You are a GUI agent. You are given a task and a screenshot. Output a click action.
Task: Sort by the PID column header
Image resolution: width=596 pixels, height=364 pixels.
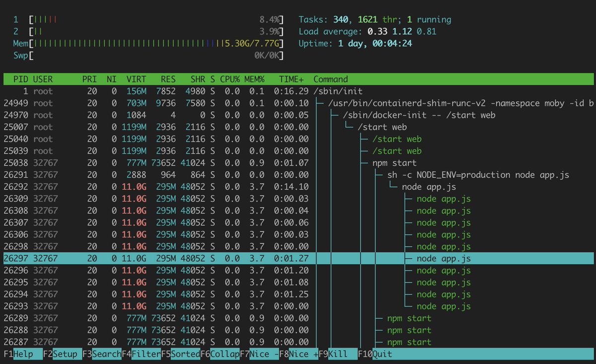pos(21,79)
